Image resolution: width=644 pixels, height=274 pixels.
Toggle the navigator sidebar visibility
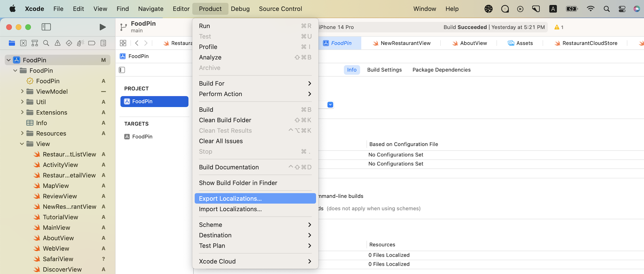46,27
